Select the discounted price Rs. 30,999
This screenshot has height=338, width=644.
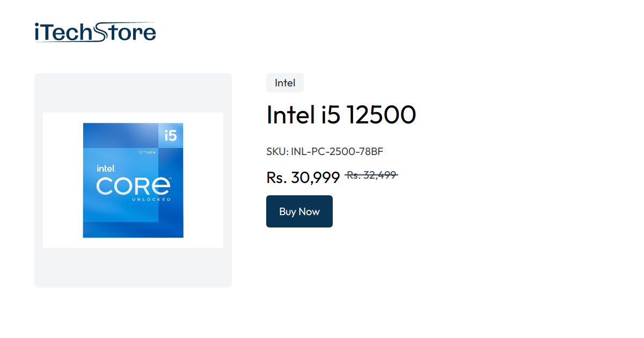pos(303,177)
